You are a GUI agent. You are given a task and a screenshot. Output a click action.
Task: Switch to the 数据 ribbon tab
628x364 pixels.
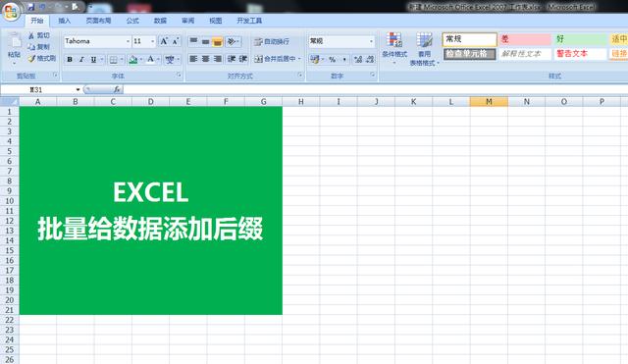pyautogui.click(x=160, y=21)
